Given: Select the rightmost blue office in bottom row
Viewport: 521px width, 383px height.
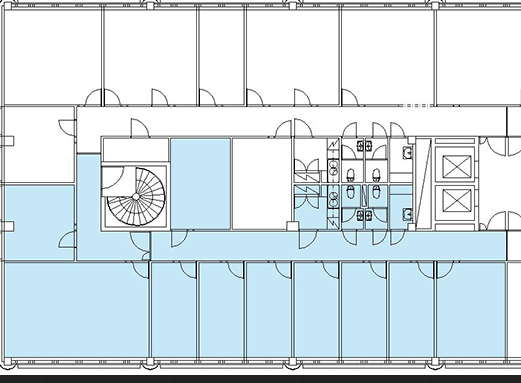Looking at the screenshot, I should point(471,310).
